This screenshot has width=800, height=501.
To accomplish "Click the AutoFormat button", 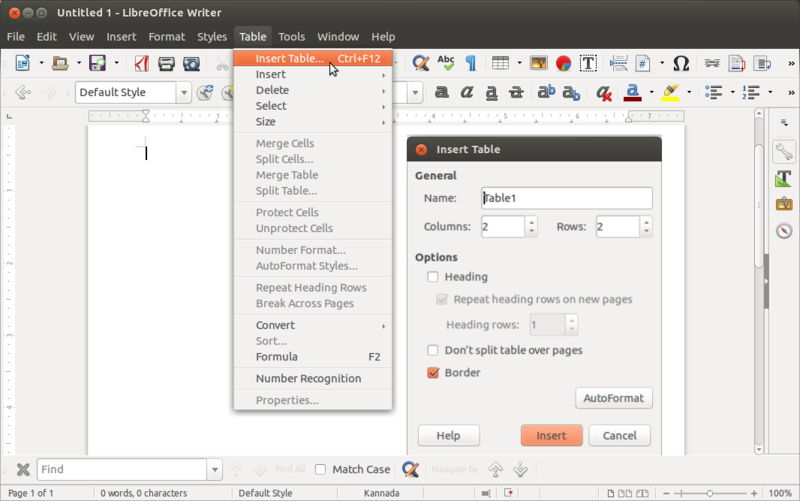I will tap(614, 398).
